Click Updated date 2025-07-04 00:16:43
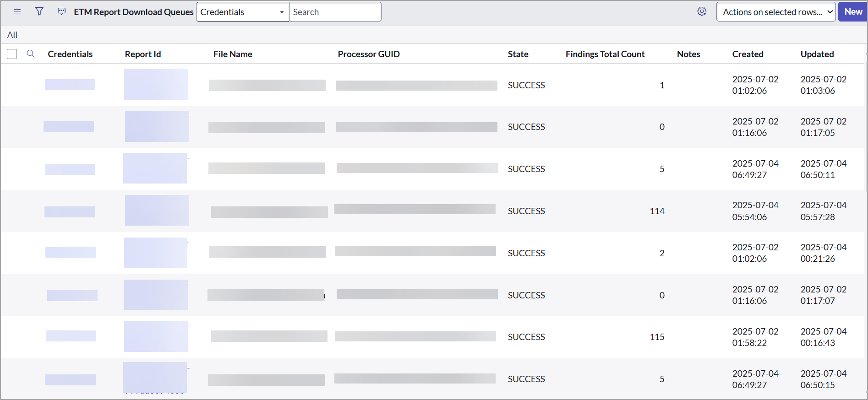This screenshot has width=868, height=400. 824,337
